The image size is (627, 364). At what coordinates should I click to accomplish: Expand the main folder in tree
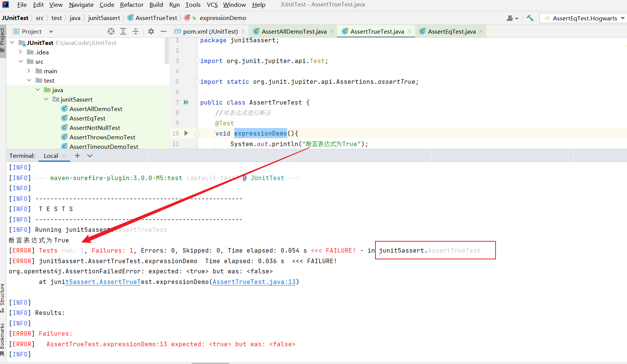point(29,71)
